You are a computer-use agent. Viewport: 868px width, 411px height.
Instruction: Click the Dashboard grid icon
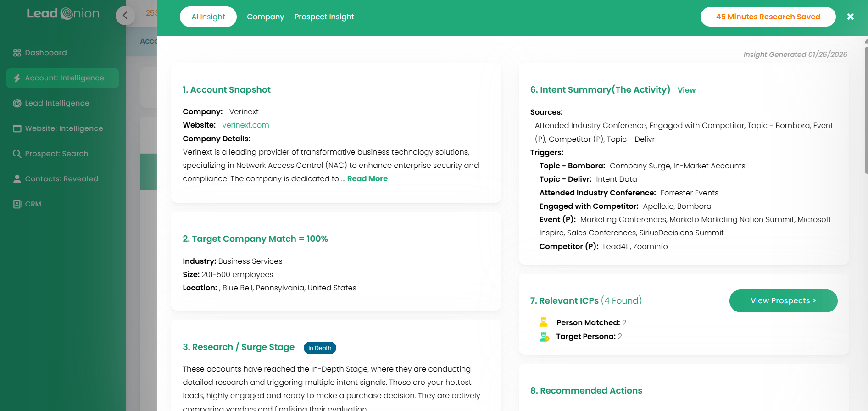pos(17,53)
